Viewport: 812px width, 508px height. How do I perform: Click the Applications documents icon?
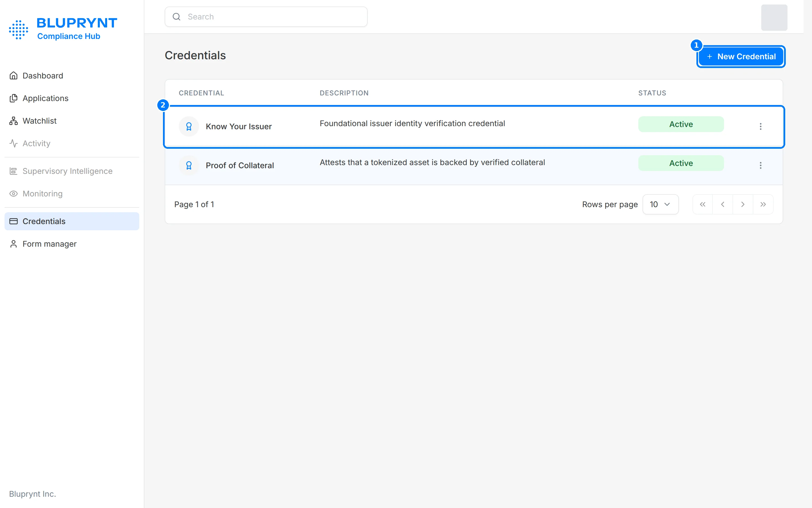[14, 98]
